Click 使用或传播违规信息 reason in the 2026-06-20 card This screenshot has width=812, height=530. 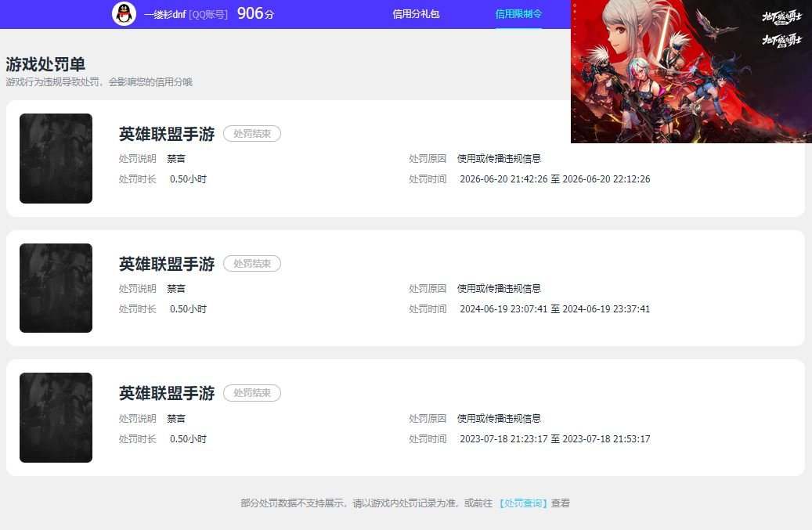coord(499,159)
